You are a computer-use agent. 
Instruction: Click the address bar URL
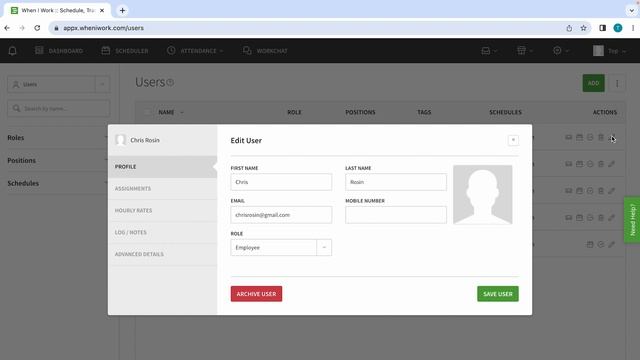click(103, 28)
